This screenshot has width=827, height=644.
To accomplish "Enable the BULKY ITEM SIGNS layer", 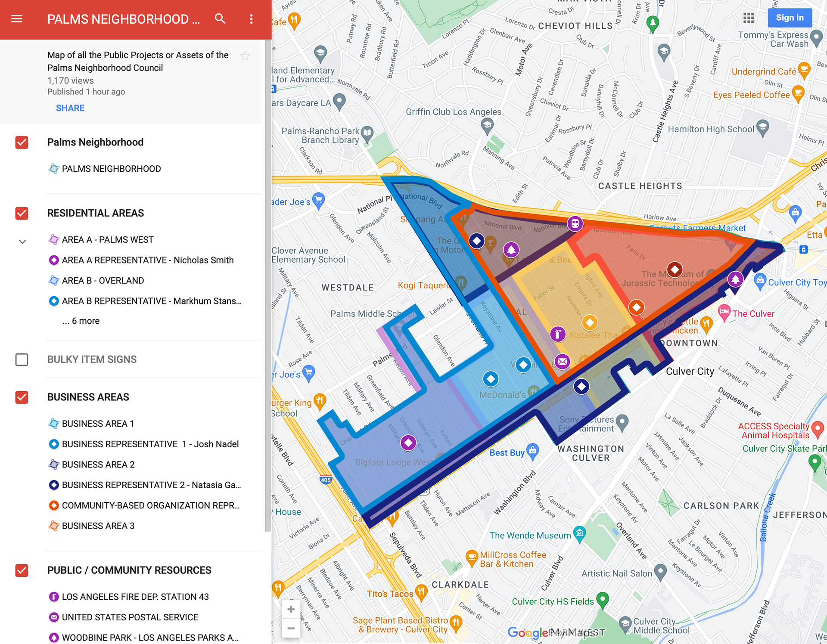I will pos(22,359).
